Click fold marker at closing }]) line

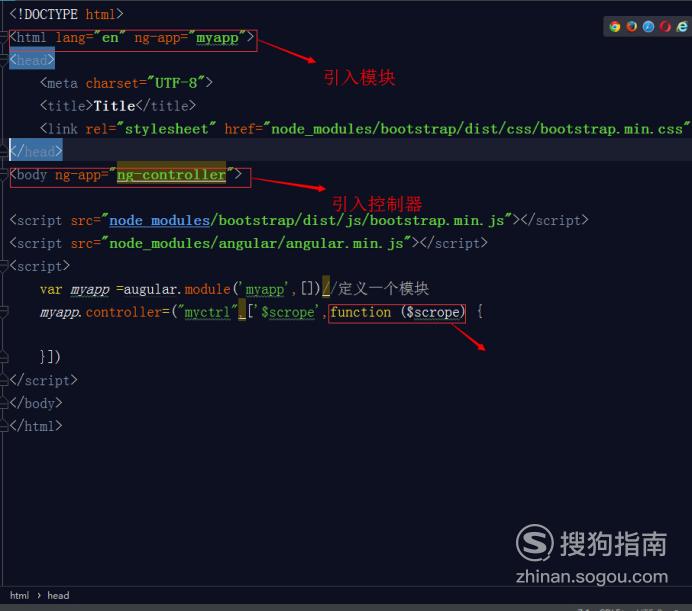click(x=4, y=357)
